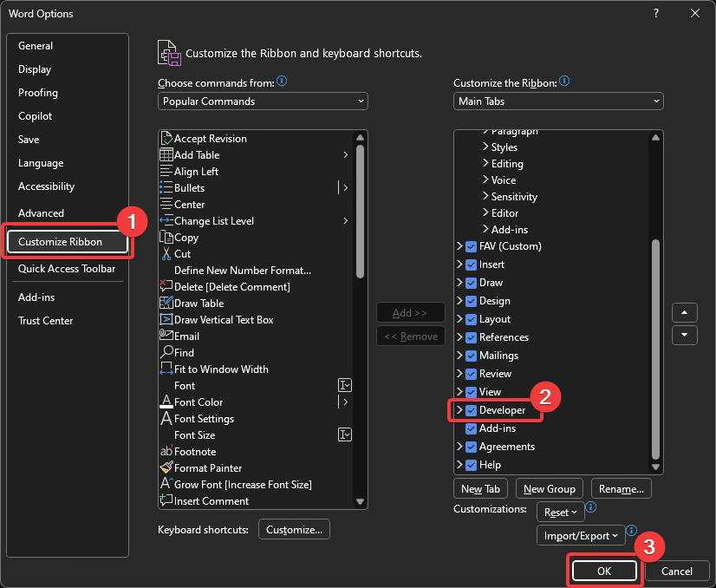This screenshot has height=588, width=716.
Task: Toggle the Design tab checkbox
Action: coord(471,301)
